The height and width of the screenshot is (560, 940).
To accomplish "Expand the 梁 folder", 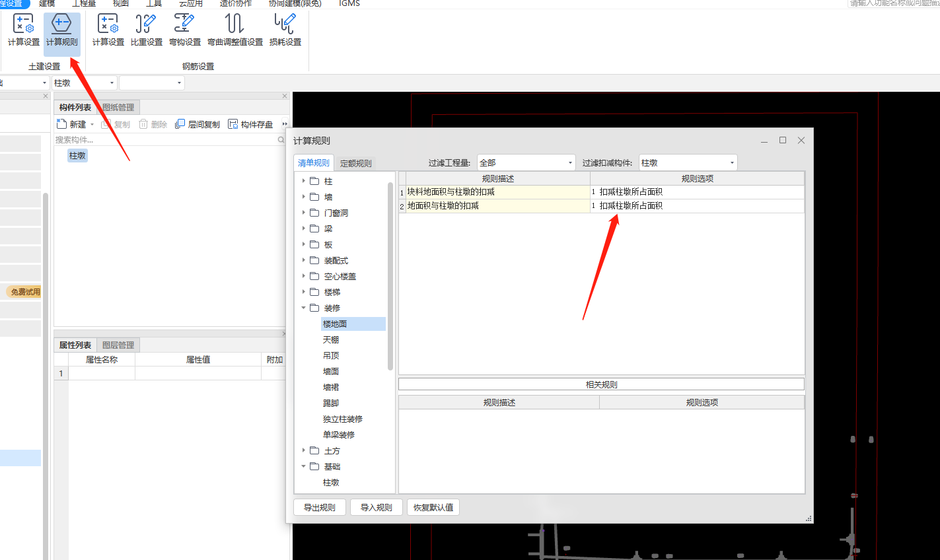I will tap(304, 228).
